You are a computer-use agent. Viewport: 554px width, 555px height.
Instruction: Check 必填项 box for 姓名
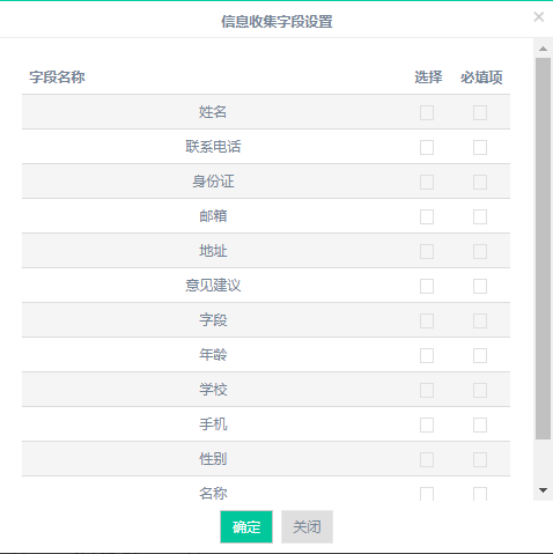pos(480,113)
